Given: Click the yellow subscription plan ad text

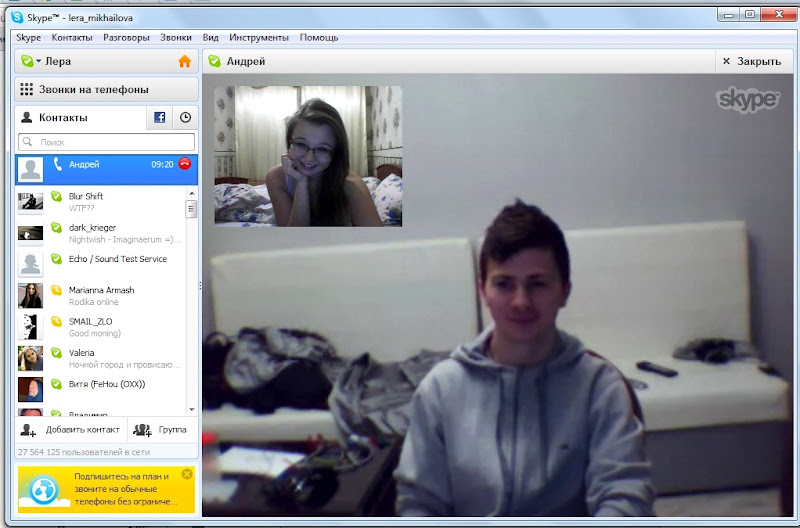Looking at the screenshot, I should (x=126, y=489).
